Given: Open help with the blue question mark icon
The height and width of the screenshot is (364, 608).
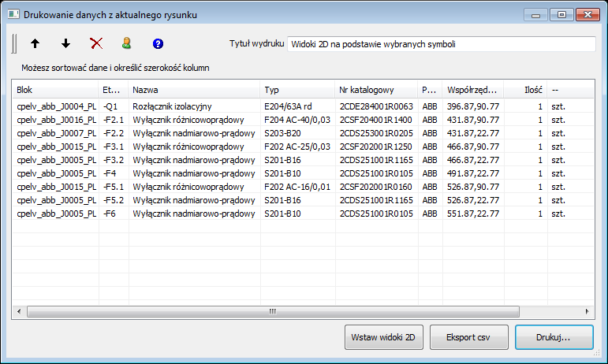Looking at the screenshot, I should point(158,44).
